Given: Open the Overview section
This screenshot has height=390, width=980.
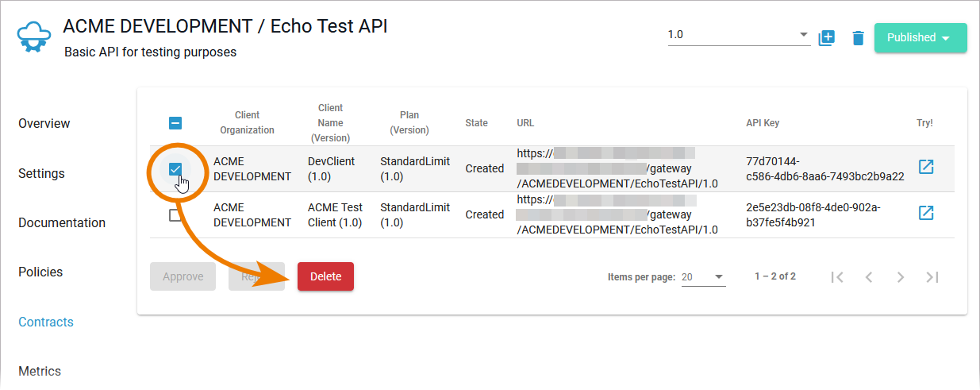Looking at the screenshot, I should coord(44,124).
